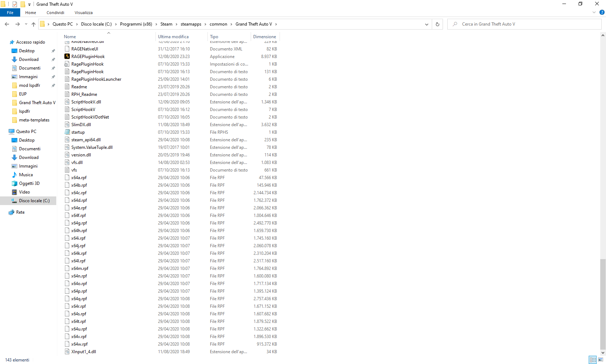Click the XInput1_4.dll file icon
Image resolution: width=606 pixels, height=364 pixels.
[67, 351]
